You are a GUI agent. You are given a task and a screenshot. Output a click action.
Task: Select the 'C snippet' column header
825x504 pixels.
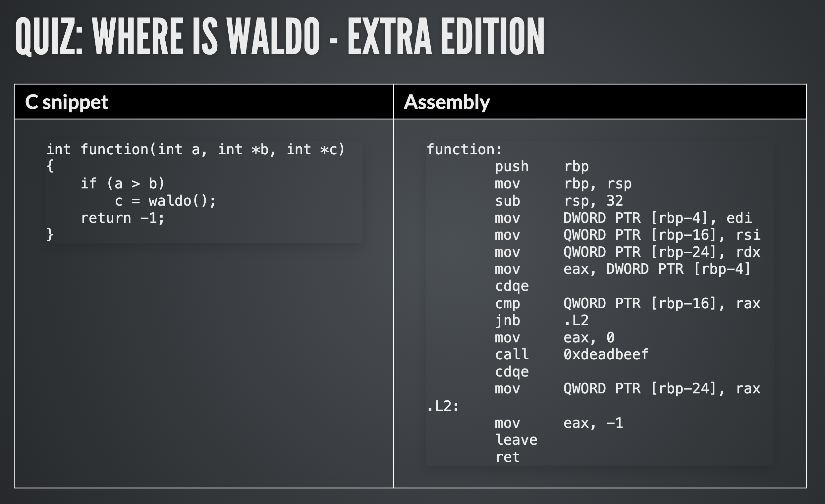(x=67, y=102)
